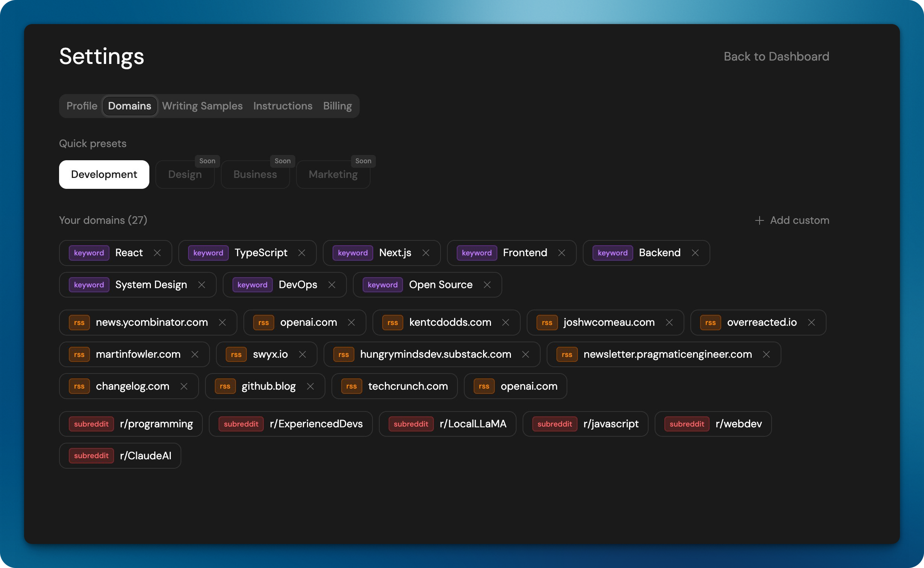The height and width of the screenshot is (568, 924).
Task: Select the Development quick preset
Action: (x=104, y=175)
